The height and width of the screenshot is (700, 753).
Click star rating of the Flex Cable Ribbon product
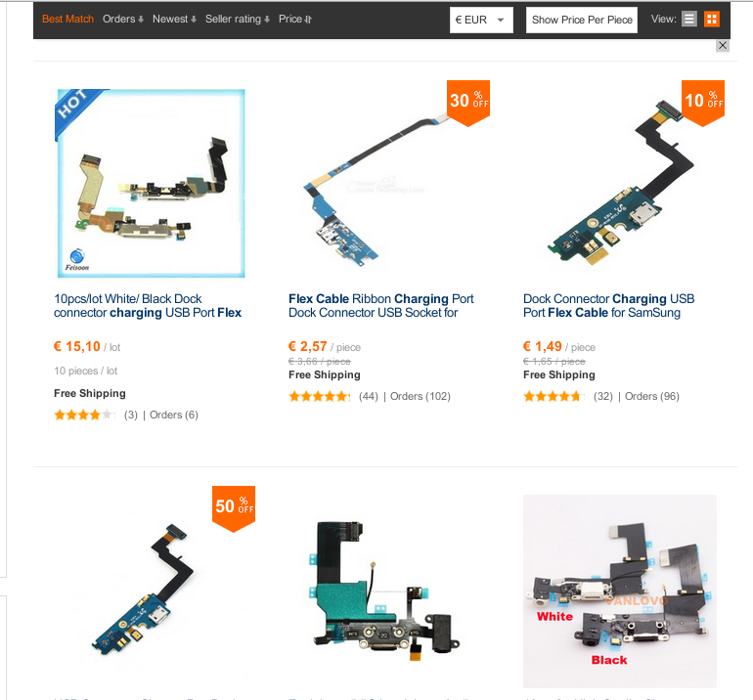pyautogui.click(x=320, y=397)
